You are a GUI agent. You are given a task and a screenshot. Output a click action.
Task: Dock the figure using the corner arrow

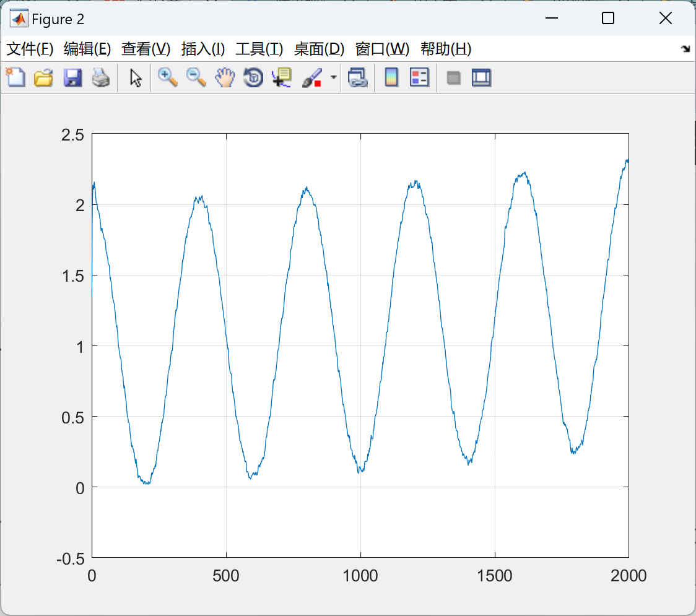(686, 49)
